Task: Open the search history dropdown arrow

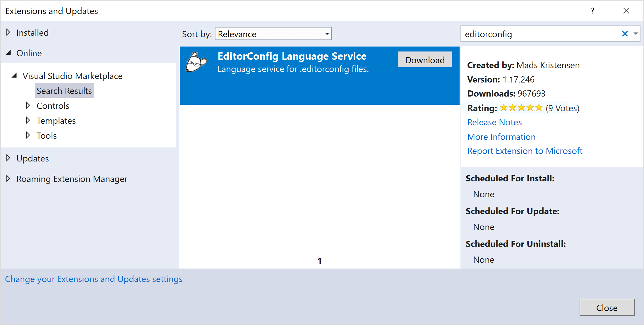Action: tap(636, 34)
